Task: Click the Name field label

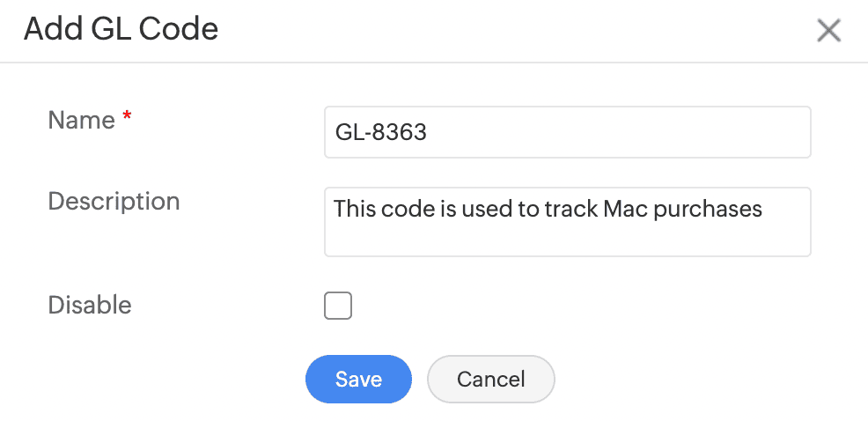Action: pos(81,120)
